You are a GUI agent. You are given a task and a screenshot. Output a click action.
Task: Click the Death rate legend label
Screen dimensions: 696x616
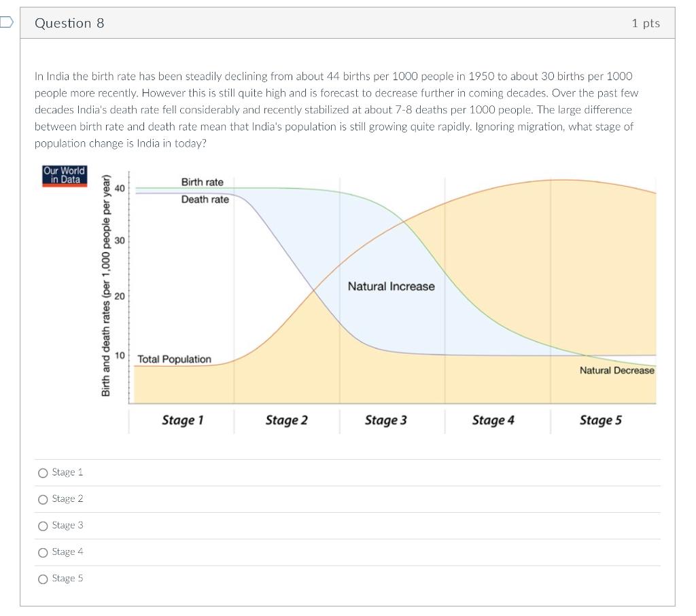pyautogui.click(x=205, y=200)
